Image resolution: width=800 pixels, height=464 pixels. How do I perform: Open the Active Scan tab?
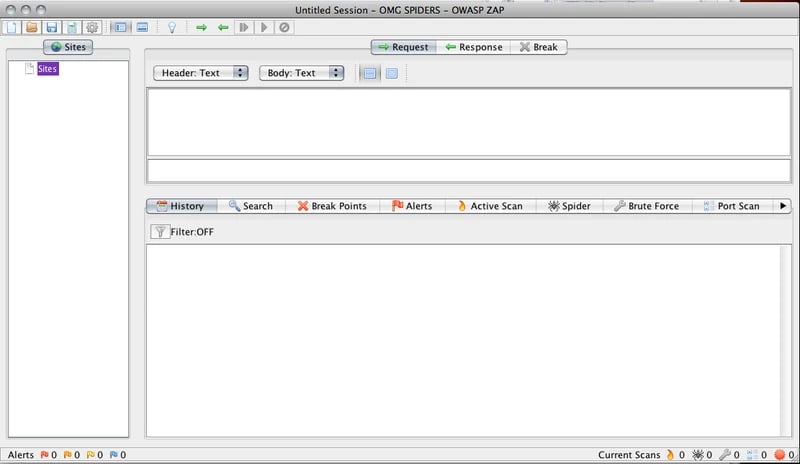click(489, 206)
